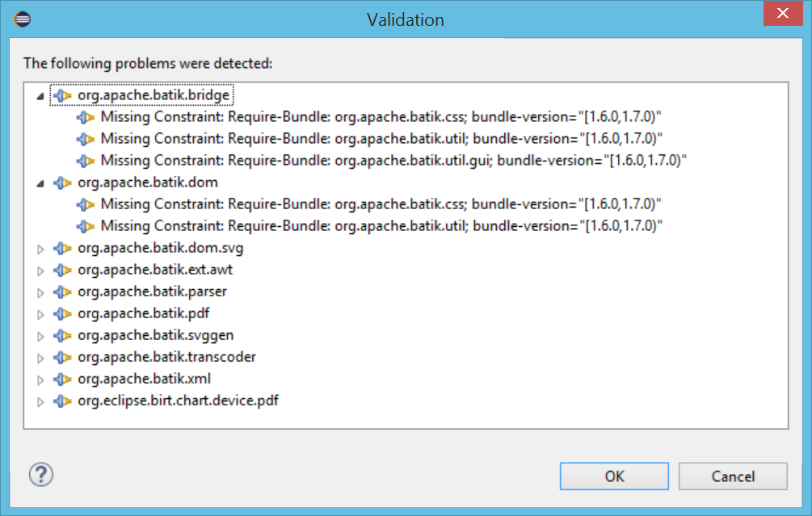
Task: Click plug-in icon beside org.apache.batik.xml
Action: coord(62,379)
